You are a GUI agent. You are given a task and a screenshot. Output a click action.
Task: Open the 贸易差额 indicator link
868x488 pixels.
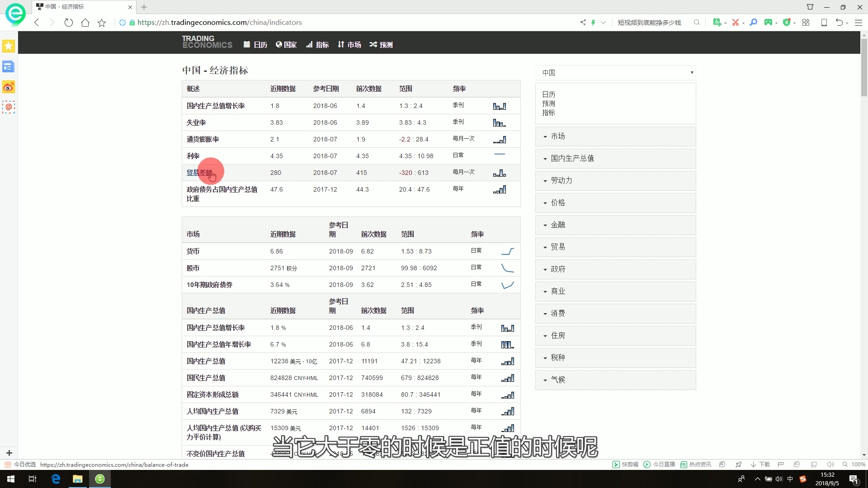199,173
